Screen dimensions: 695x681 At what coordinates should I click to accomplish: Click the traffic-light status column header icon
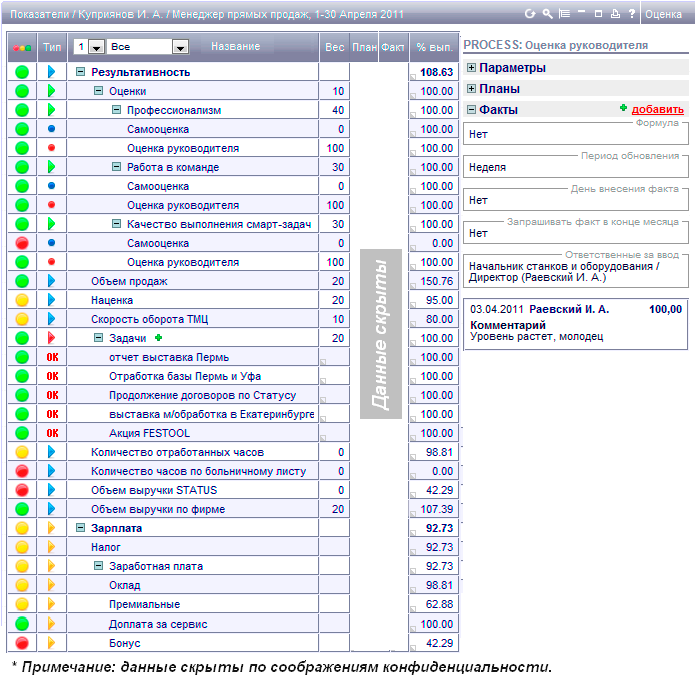pos(22,47)
